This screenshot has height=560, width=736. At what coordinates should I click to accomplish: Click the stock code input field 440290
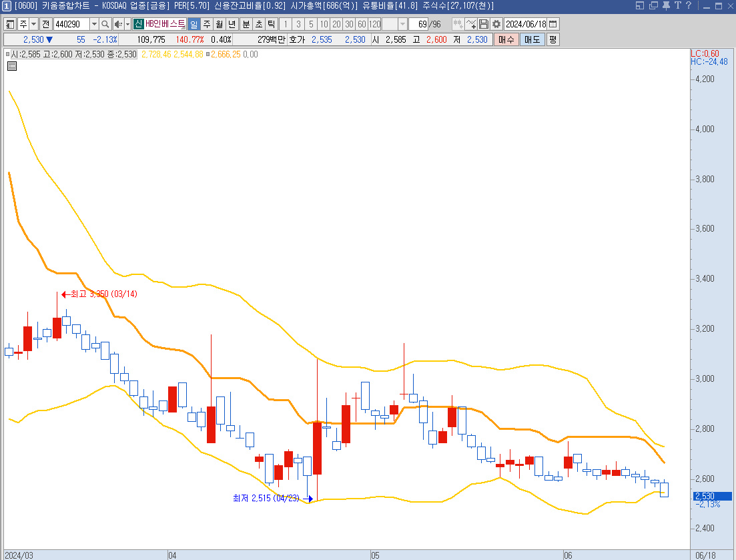click(71, 24)
